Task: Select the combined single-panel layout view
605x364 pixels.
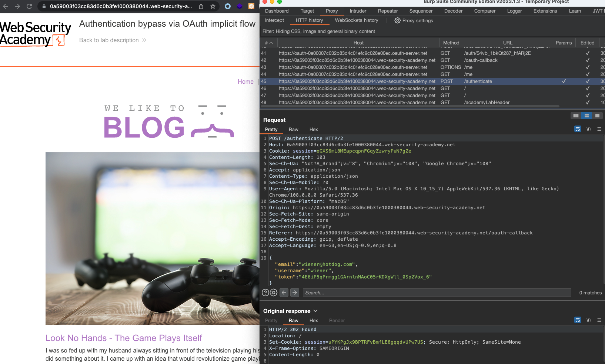Action: click(x=597, y=116)
